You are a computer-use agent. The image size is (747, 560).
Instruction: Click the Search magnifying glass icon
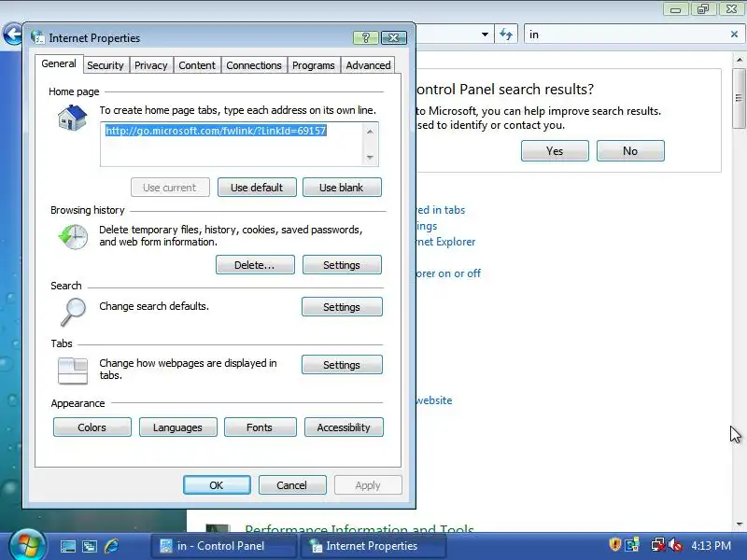(x=73, y=312)
